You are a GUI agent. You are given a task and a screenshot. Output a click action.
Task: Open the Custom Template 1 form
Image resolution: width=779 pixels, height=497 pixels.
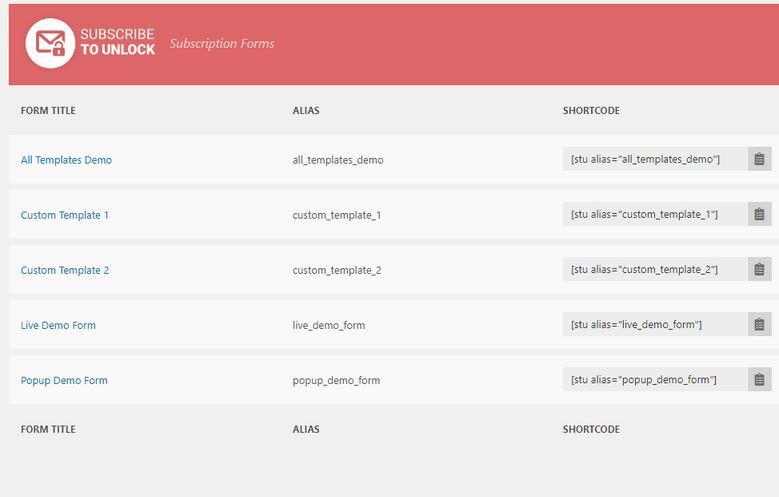click(65, 215)
